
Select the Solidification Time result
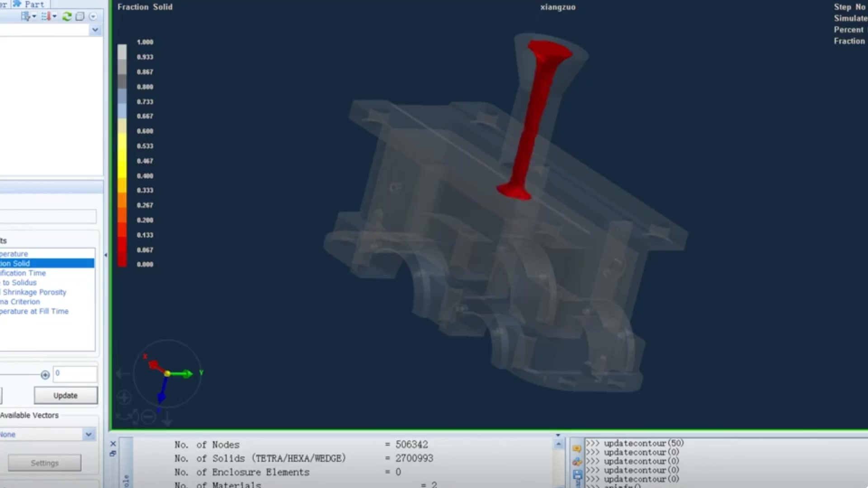47,273
